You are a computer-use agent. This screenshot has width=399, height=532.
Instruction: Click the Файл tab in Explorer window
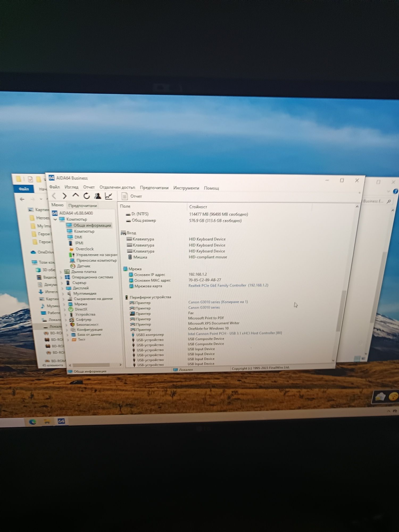coord(24,189)
